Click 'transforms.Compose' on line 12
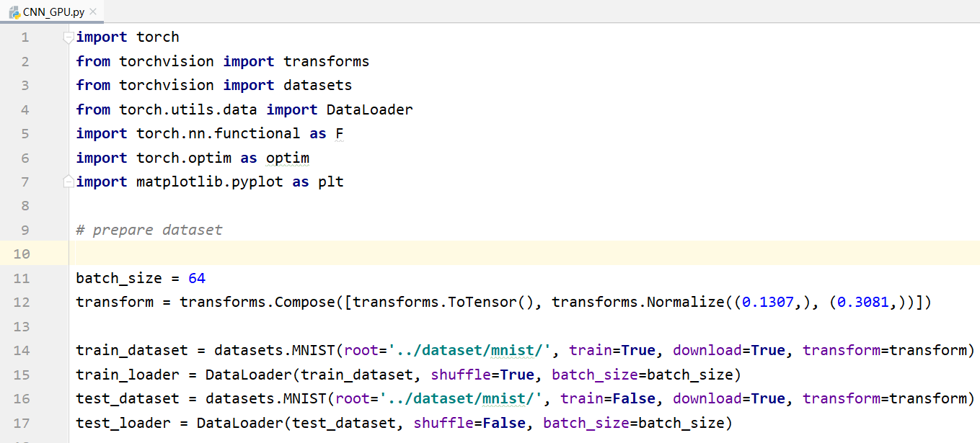980x443 pixels. [257, 302]
